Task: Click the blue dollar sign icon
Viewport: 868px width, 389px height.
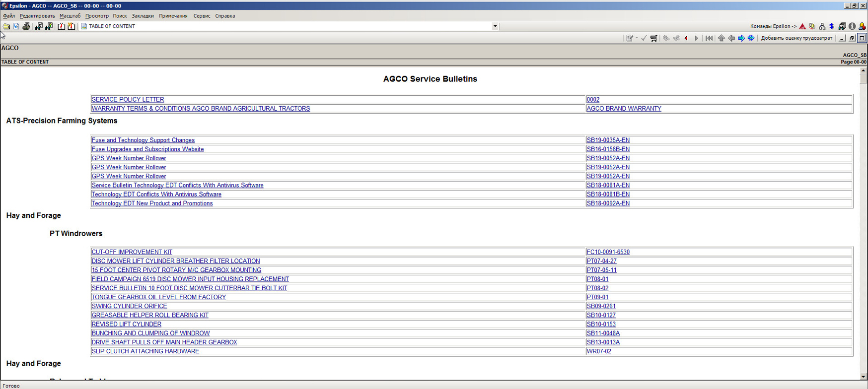Action: pos(832,26)
